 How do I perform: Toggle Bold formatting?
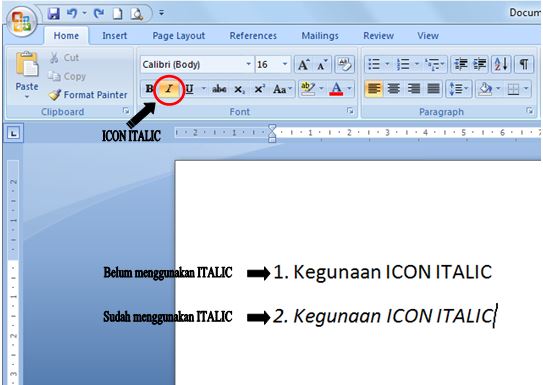149,89
